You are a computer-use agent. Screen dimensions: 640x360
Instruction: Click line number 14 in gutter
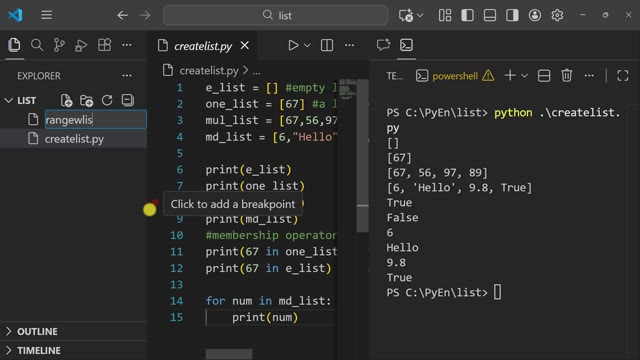177,301
